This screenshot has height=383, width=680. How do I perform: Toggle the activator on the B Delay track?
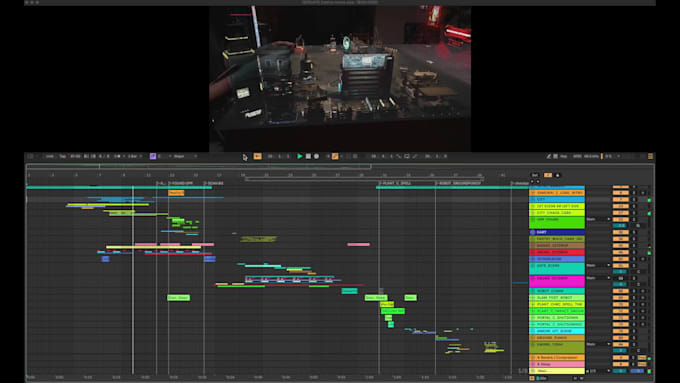point(621,364)
